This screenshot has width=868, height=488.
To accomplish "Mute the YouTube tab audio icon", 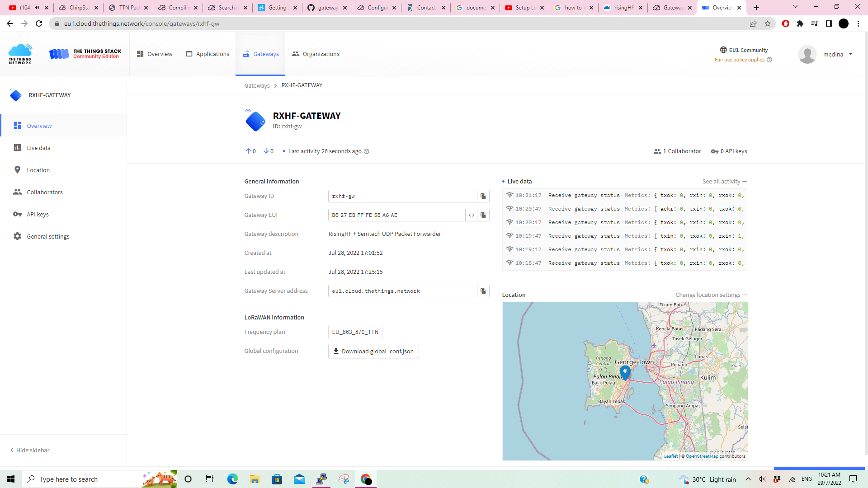I will 37,7.
